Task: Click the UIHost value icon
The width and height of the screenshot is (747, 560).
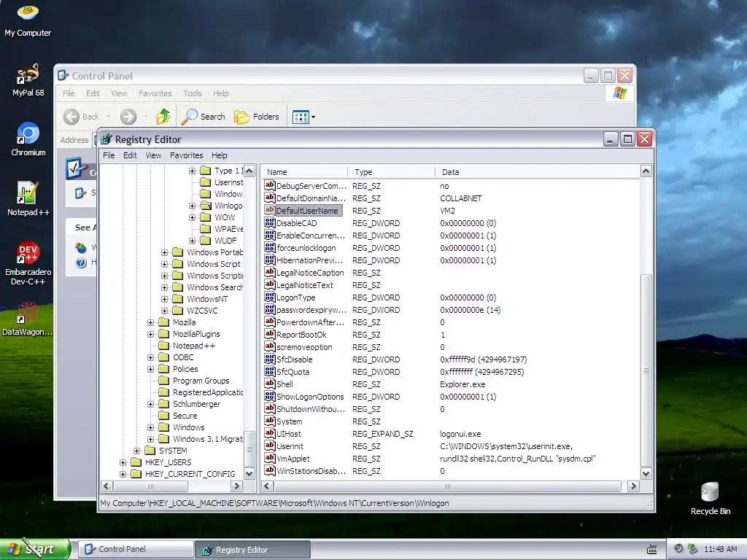Action: coord(270,433)
